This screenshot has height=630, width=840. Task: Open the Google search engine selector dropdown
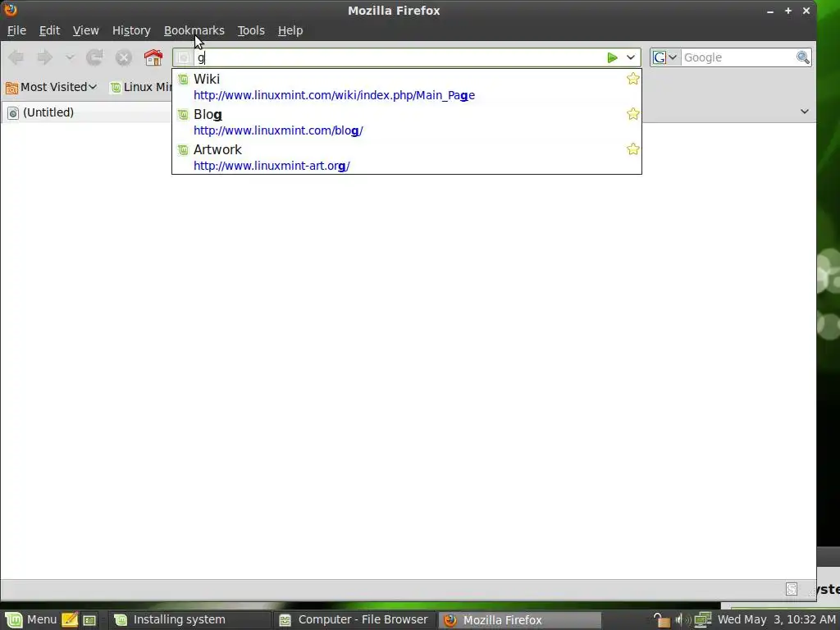664,57
